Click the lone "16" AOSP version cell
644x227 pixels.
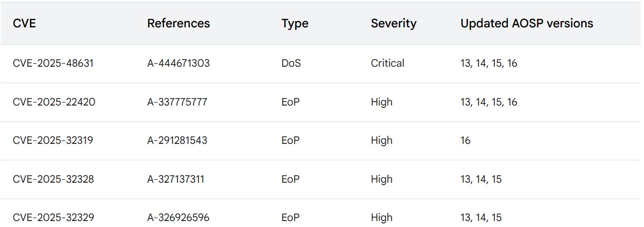point(465,140)
